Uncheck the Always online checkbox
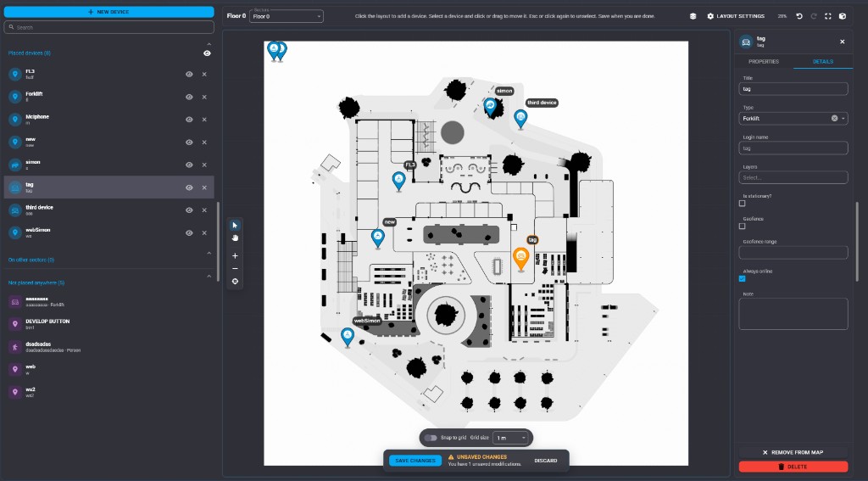 pyautogui.click(x=743, y=279)
